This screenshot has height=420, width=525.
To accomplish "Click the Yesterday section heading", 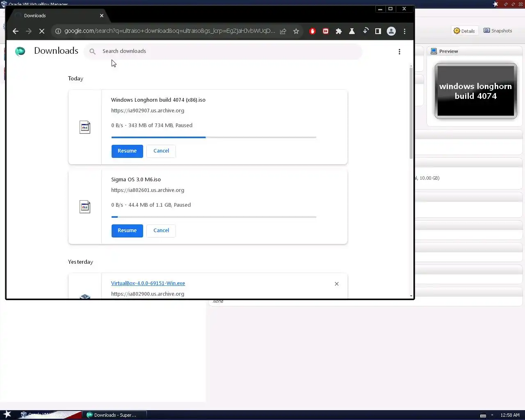I will [x=80, y=262].
